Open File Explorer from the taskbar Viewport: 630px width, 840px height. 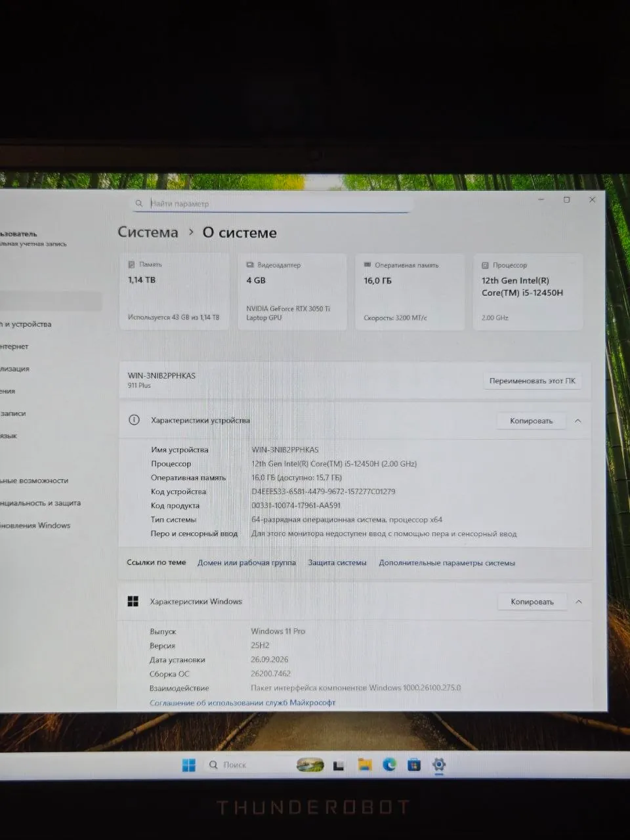(364, 765)
